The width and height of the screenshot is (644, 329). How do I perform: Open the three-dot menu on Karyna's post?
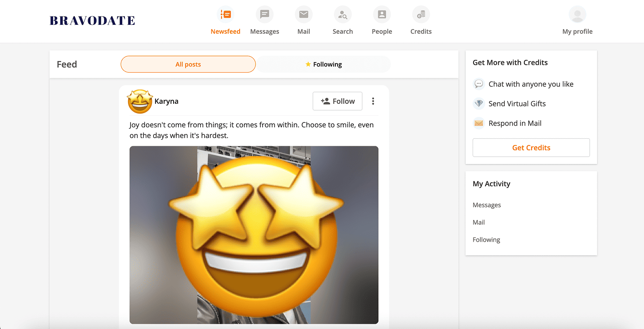pos(373,101)
